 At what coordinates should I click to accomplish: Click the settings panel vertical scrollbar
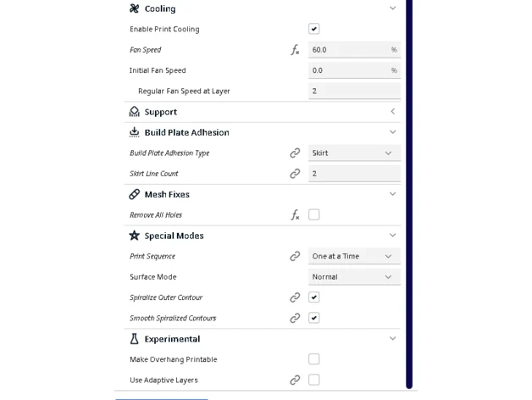pos(409,193)
